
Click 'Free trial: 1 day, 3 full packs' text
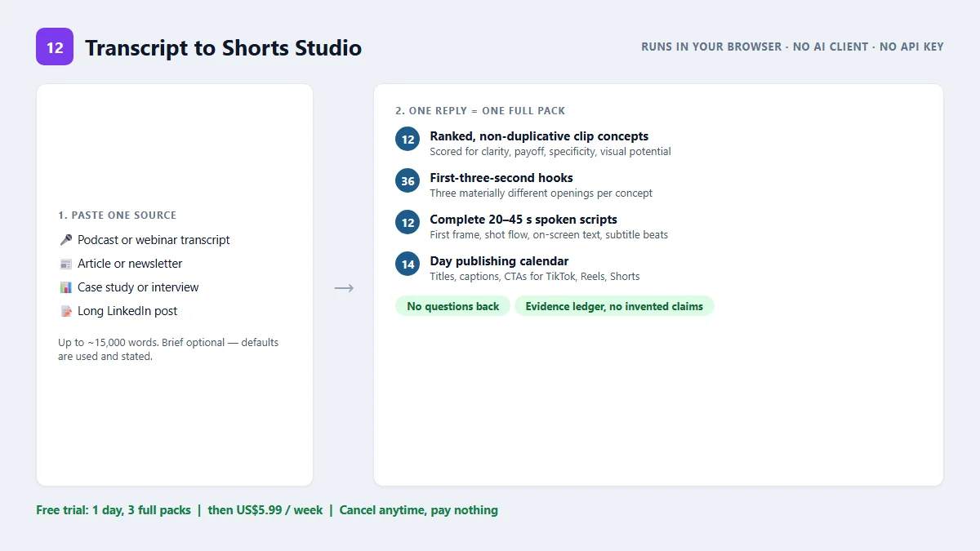(x=114, y=510)
